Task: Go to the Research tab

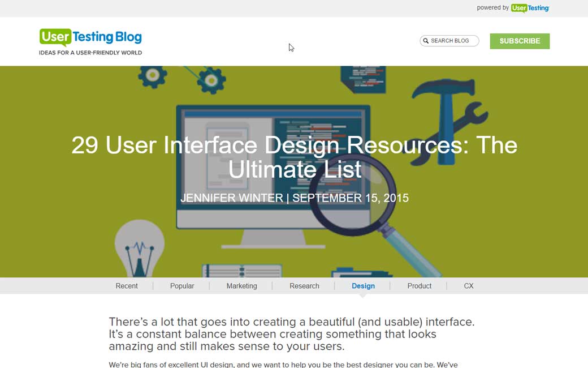Action: (x=304, y=286)
